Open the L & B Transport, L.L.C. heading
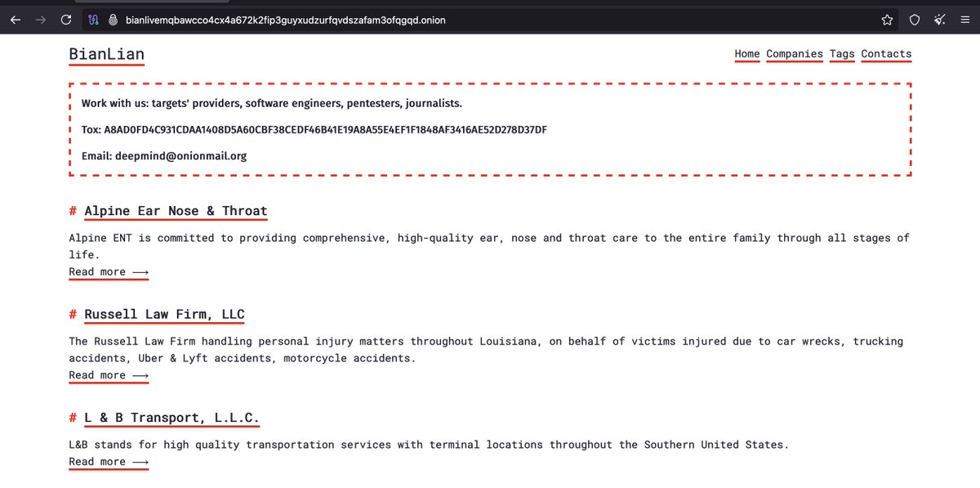 [x=171, y=418]
